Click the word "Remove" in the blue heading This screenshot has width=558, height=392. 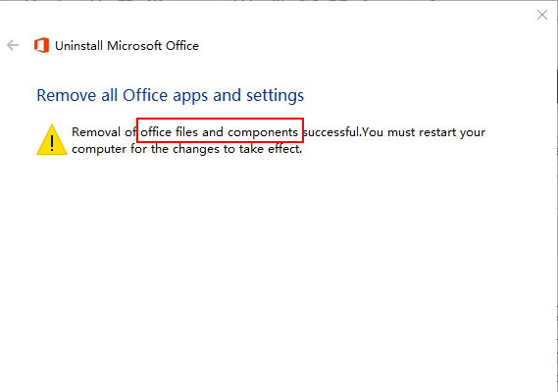click(67, 95)
